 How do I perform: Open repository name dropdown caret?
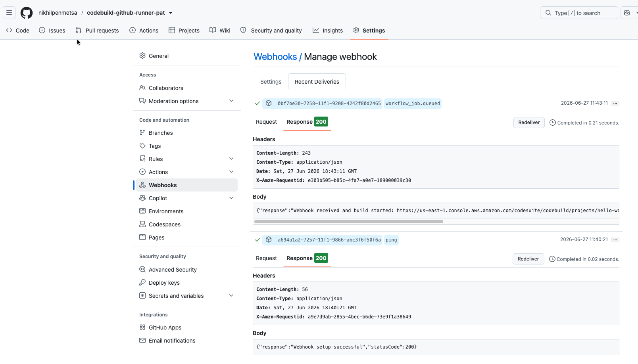[171, 13]
